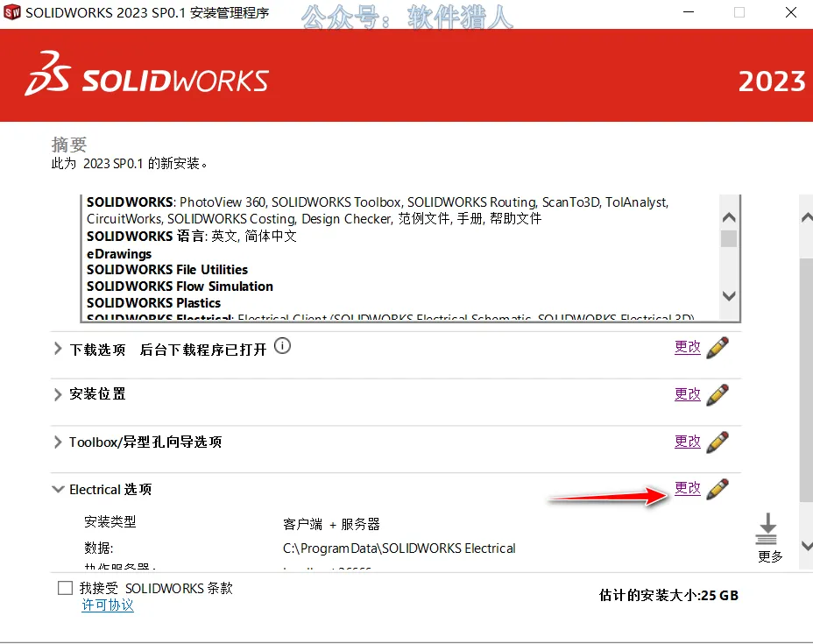Select SOLIDWORKS Plastics in list
Image resolution: width=813 pixels, height=644 pixels.
pyautogui.click(x=153, y=303)
